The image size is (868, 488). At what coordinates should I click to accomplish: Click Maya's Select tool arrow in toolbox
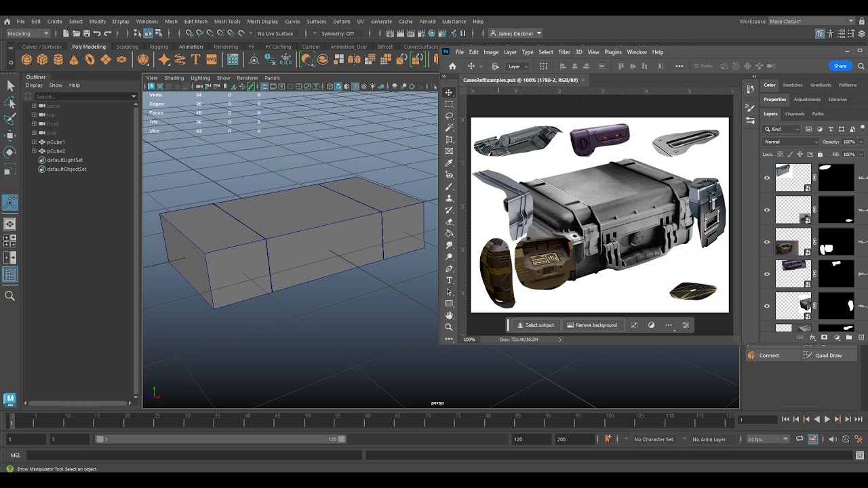[x=10, y=85]
